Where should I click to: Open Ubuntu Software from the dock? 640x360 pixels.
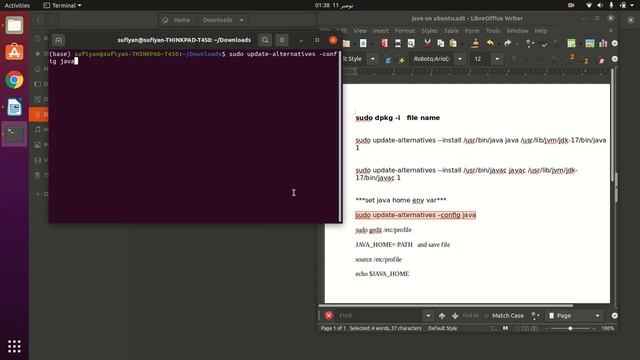[x=14, y=52]
